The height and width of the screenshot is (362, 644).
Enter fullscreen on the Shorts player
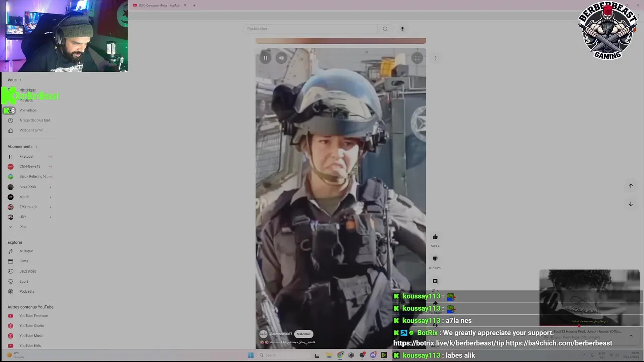pos(417,58)
